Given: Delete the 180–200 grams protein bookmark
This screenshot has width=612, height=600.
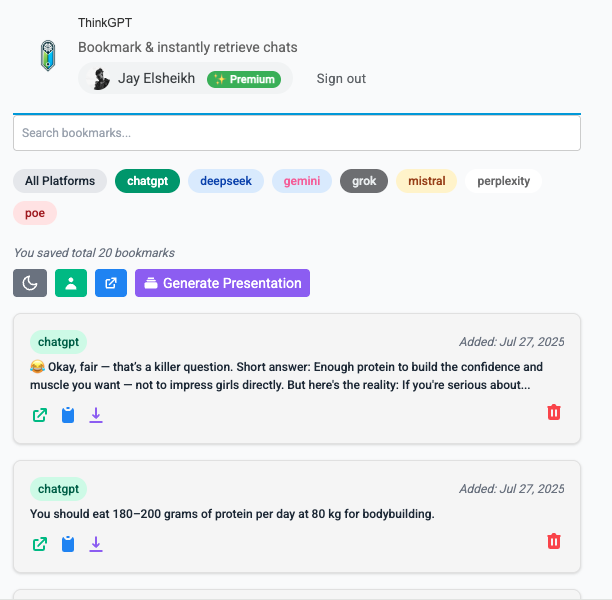Looking at the screenshot, I should pos(554,541).
